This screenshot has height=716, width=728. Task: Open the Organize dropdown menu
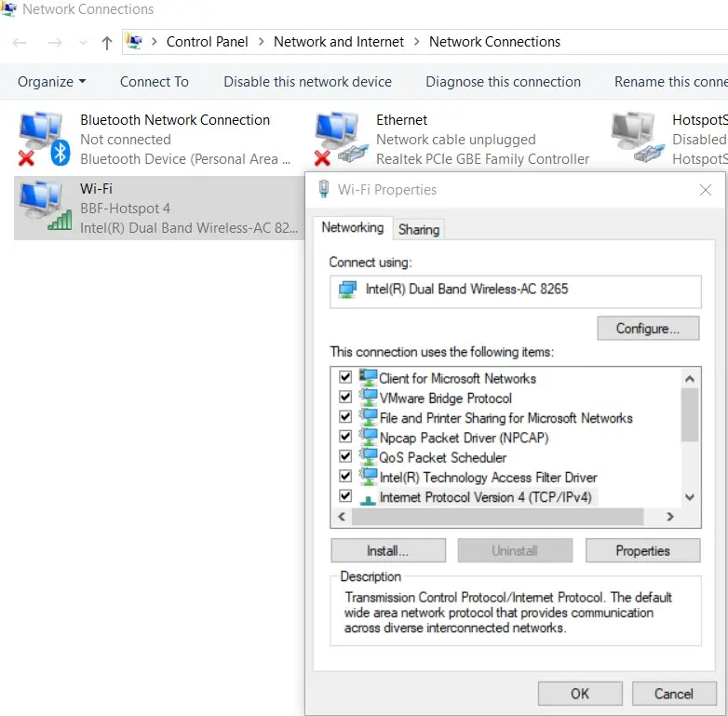[x=51, y=82]
